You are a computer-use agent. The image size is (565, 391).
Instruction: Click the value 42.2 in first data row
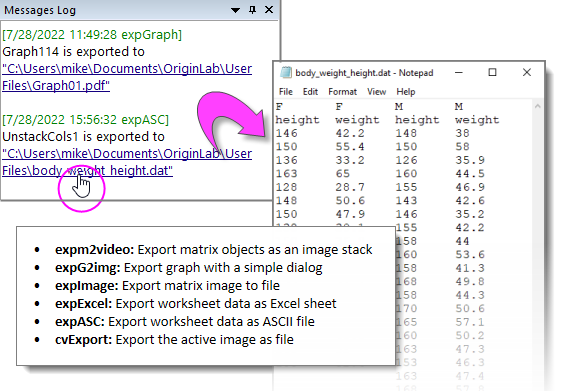350,133
